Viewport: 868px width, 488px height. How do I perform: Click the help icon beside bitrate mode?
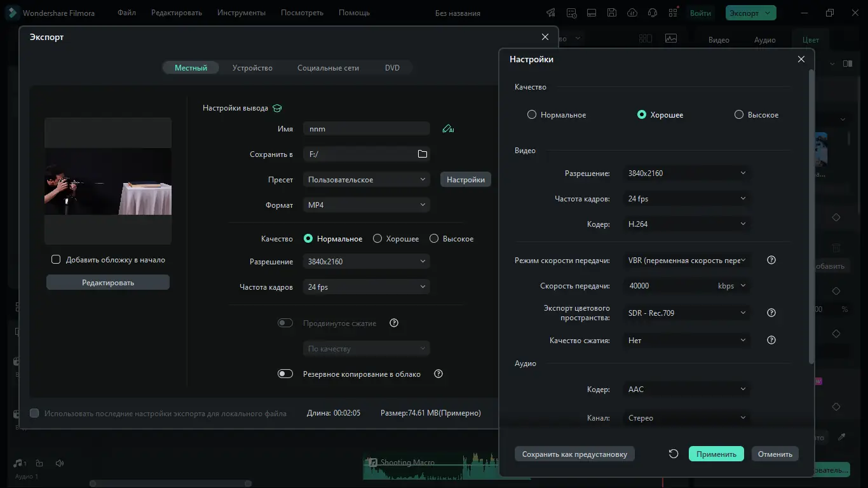(771, 260)
